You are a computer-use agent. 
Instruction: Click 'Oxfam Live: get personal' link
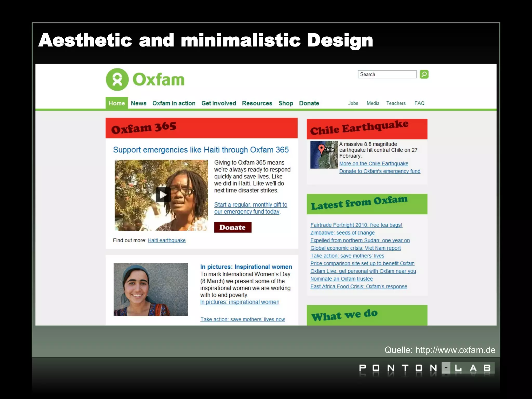[x=363, y=271]
